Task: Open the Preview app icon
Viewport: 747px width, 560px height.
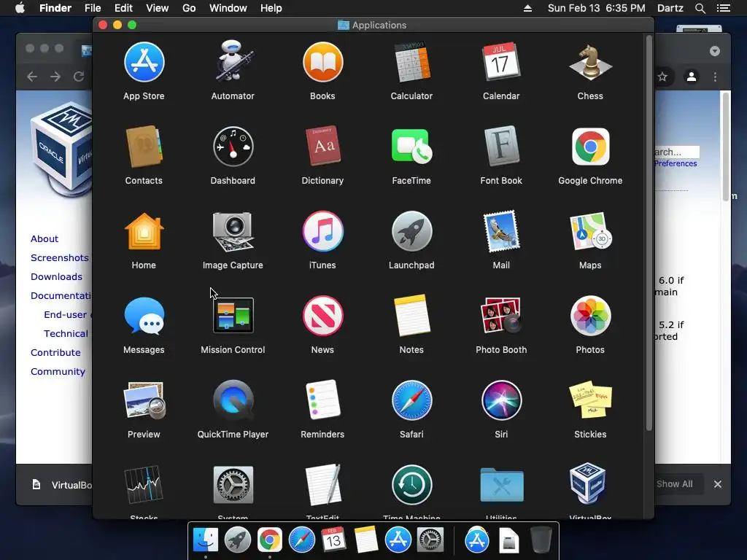Action: tap(144, 400)
